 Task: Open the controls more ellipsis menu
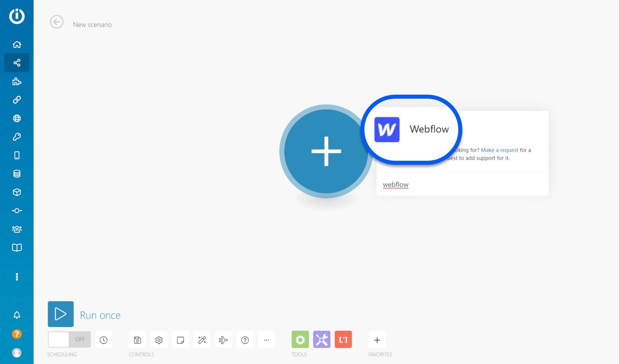pos(266,340)
